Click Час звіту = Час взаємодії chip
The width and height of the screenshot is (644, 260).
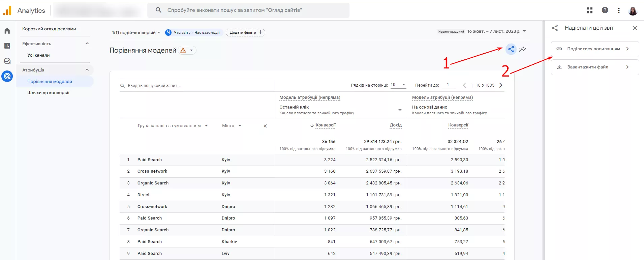click(193, 32)
